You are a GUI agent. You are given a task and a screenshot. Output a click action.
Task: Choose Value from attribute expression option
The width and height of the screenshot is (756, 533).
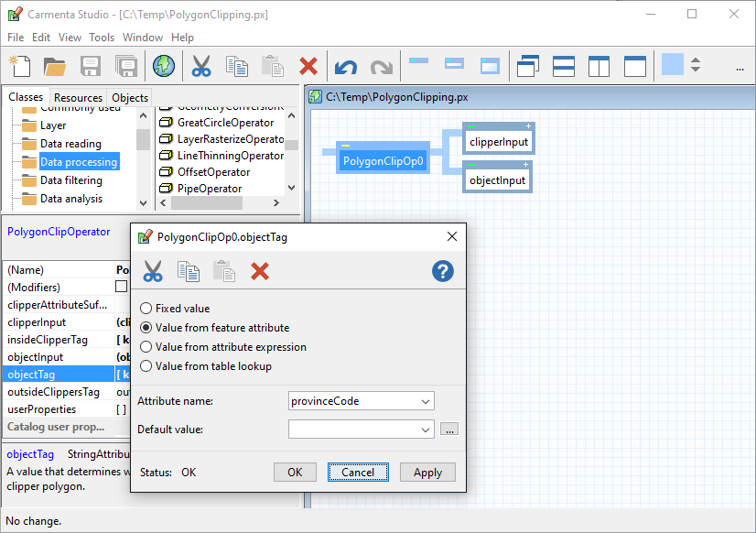(146, 347)
